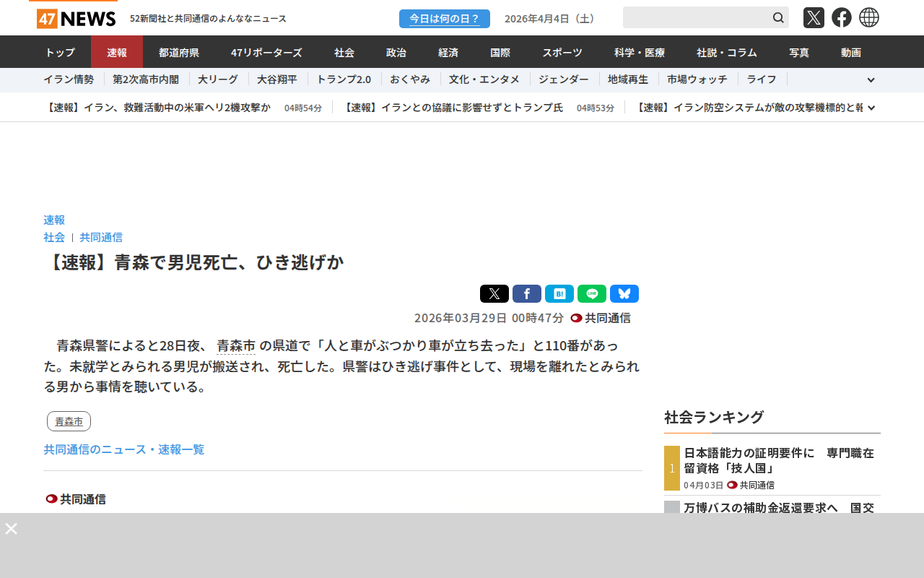Open ticker headline about イラン防空システム
This screenshot has width=924, height=578.
749,108
